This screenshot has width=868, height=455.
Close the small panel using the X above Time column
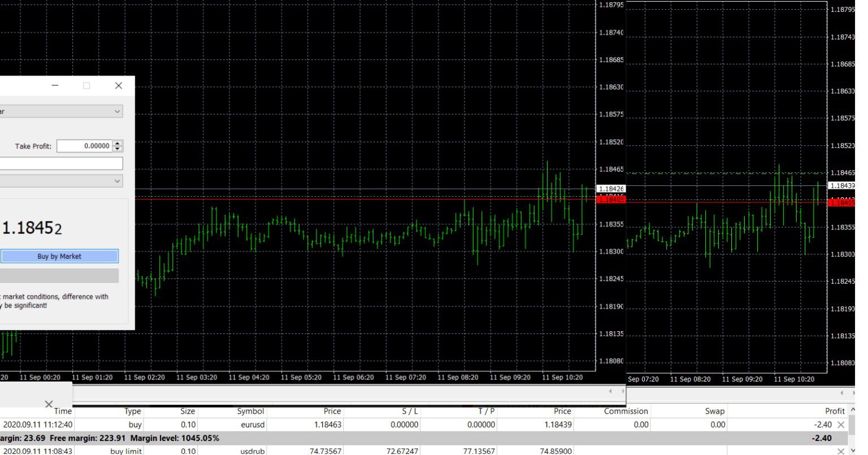[x=49, y=404]
